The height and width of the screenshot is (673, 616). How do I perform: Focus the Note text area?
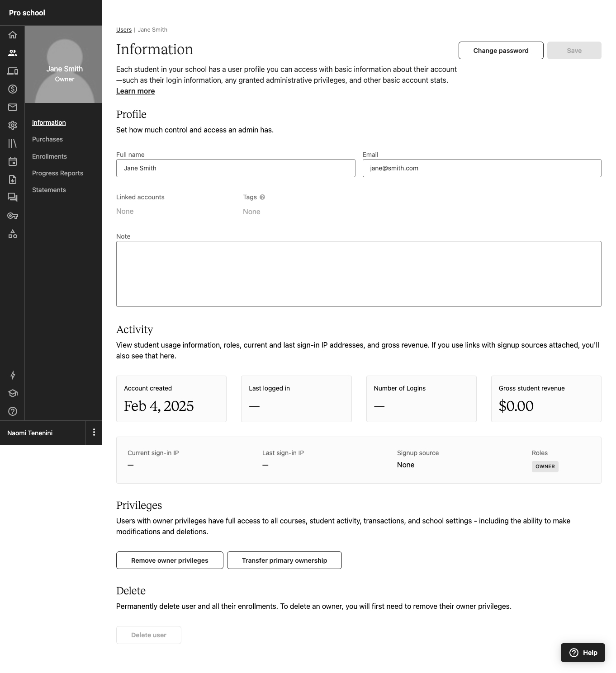click(359, 274)
